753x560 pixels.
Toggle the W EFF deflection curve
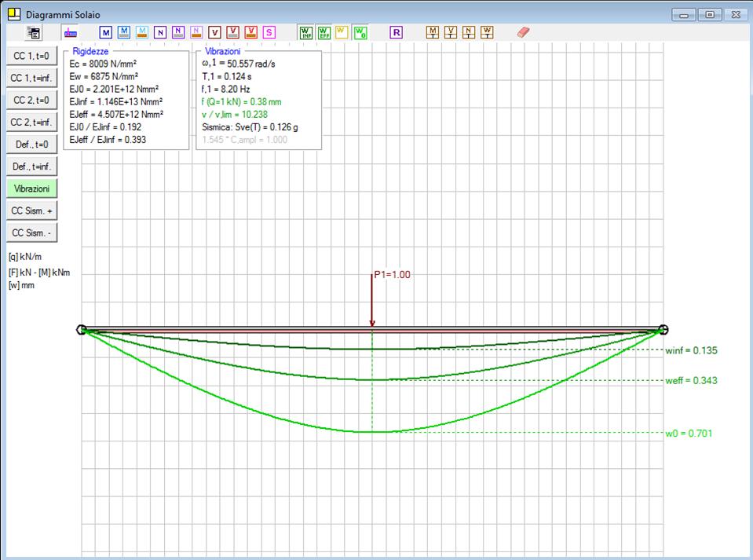pos(323,32)
